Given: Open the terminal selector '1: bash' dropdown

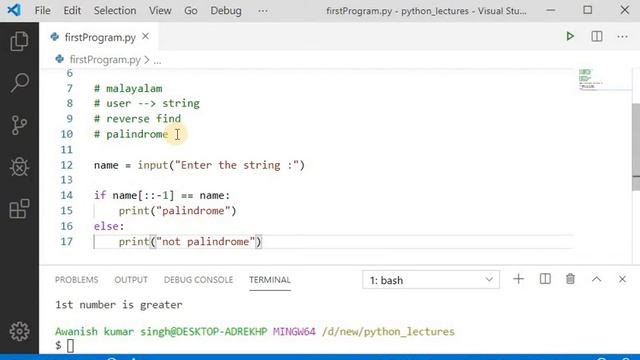Looking at the screenshot, I should (x=431, y=280).
